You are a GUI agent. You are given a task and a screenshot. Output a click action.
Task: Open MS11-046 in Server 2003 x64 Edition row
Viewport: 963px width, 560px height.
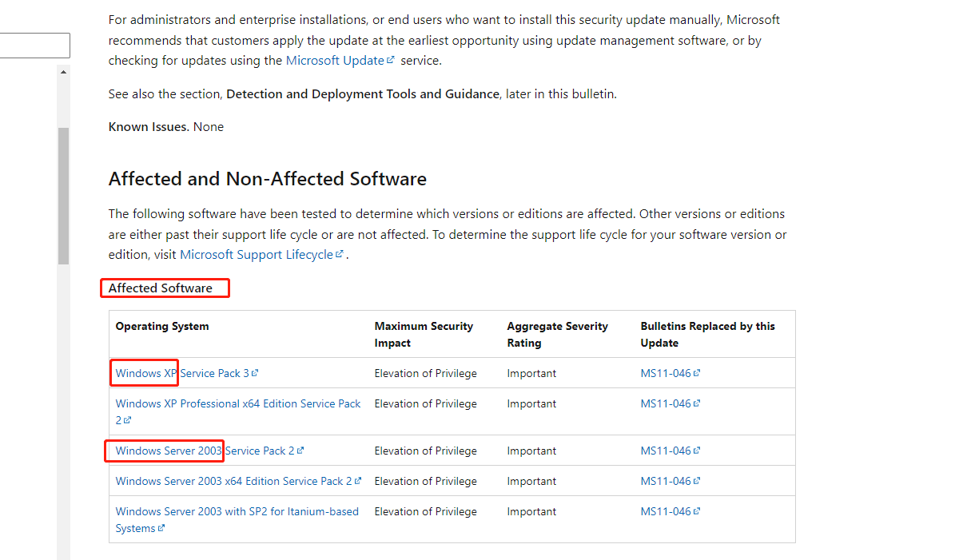[670, 481]
